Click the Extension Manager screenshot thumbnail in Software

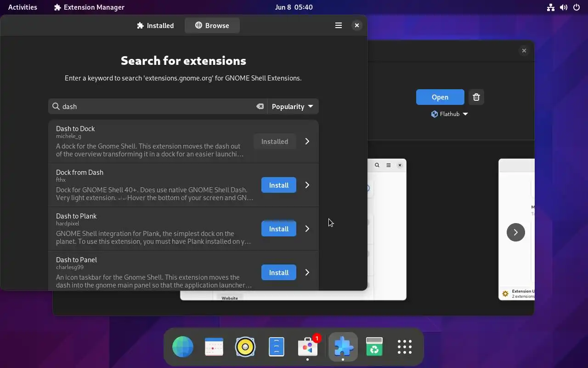[x=387, y=230]
